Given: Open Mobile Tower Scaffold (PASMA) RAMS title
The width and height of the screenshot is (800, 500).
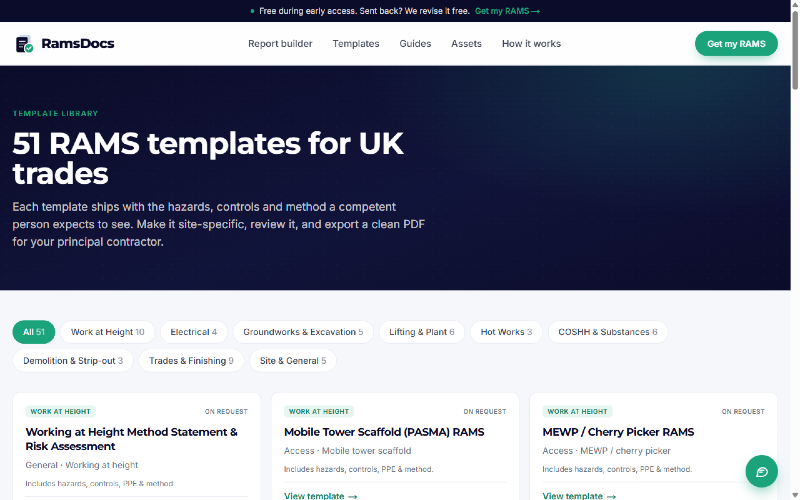Looking at the screenshot, I should (384, 432).
